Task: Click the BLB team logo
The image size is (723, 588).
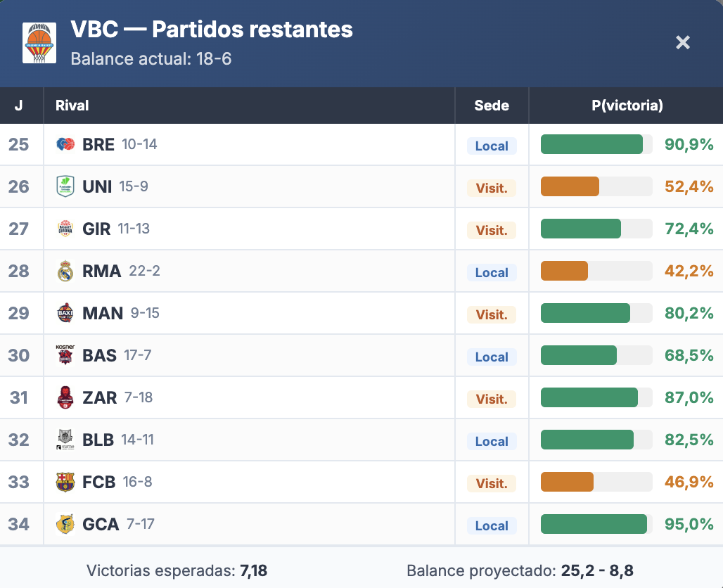Action: 65,440
